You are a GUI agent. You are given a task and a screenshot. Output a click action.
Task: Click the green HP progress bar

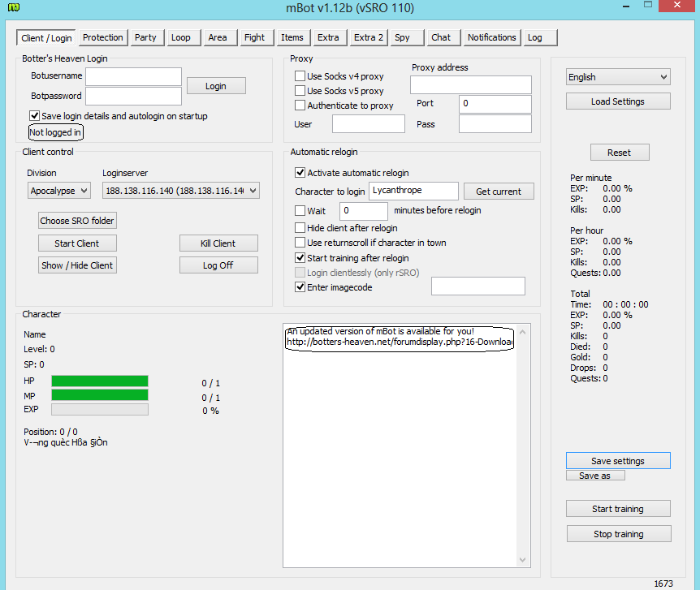click(100, 381)
